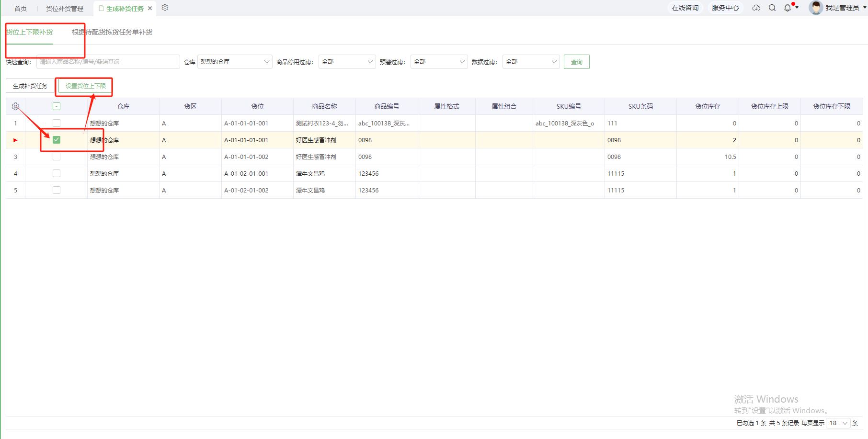Select the 生成补货任务 tab

tap(125, 8)
